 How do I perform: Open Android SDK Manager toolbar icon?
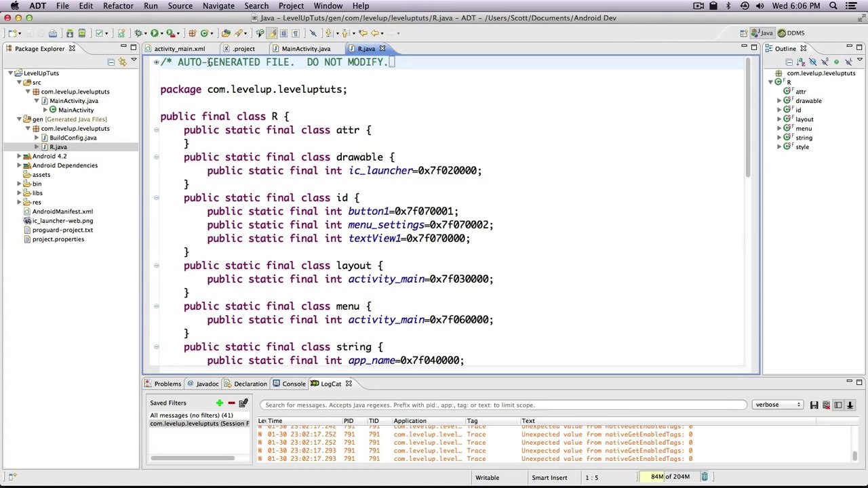click(x=70, y=33)
